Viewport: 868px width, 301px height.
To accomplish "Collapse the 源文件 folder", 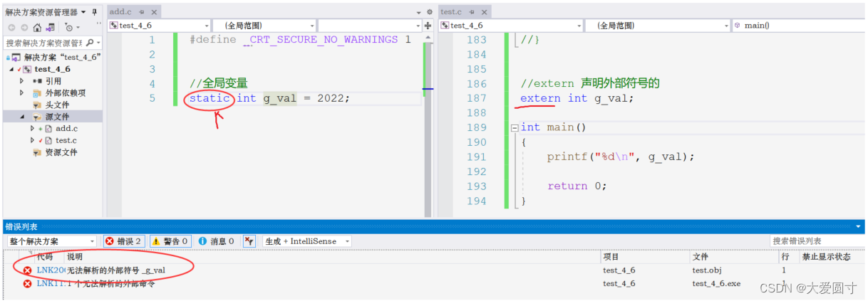I will click(x=22, y=117).
